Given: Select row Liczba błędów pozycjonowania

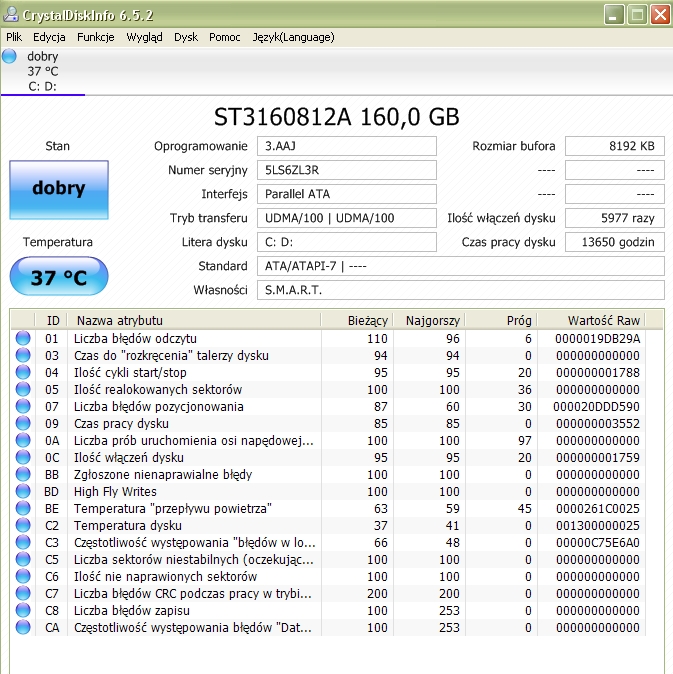Looking at the screenshot, I should 328,407.
